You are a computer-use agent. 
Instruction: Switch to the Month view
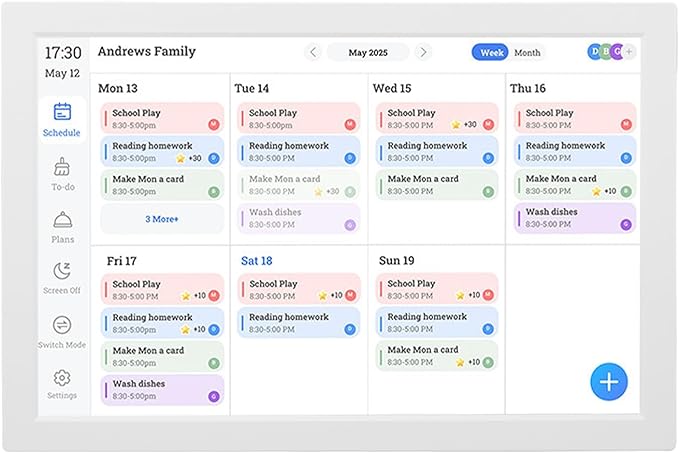527,52
